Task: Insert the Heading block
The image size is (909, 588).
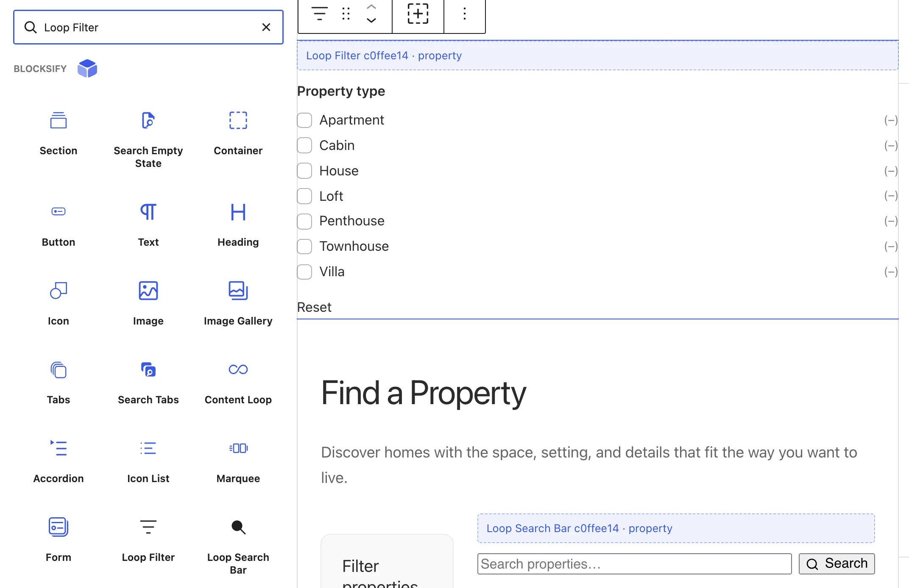Action: pyautogui.click(x=238, y=225)
